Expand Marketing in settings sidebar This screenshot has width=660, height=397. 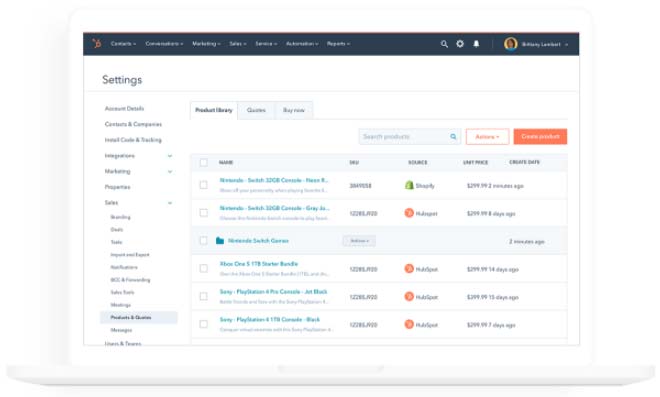click(x=170, y=171)
